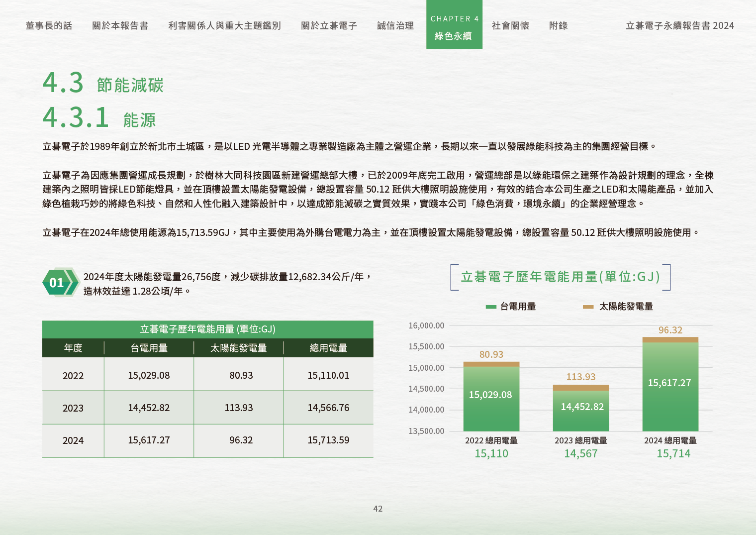Click the total value 14,567 below chart

click(x=581, y=453)
